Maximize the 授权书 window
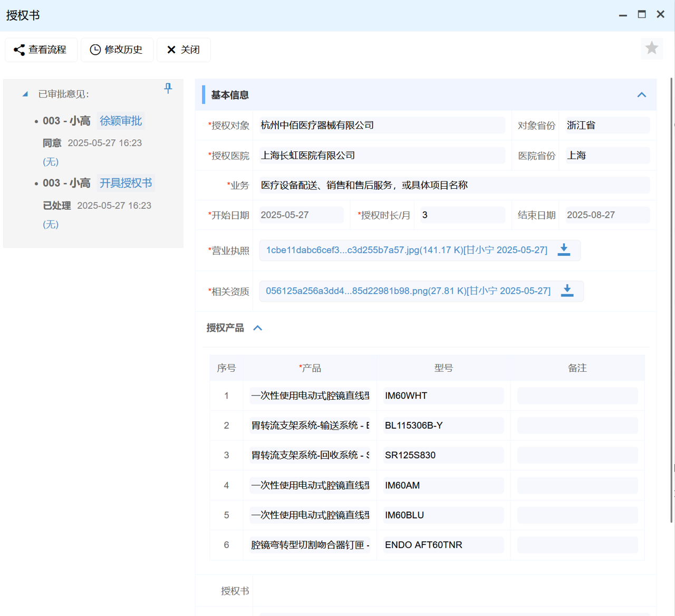Image resolution: width=675 pixels, height=616 pixels. click(641, 15)
